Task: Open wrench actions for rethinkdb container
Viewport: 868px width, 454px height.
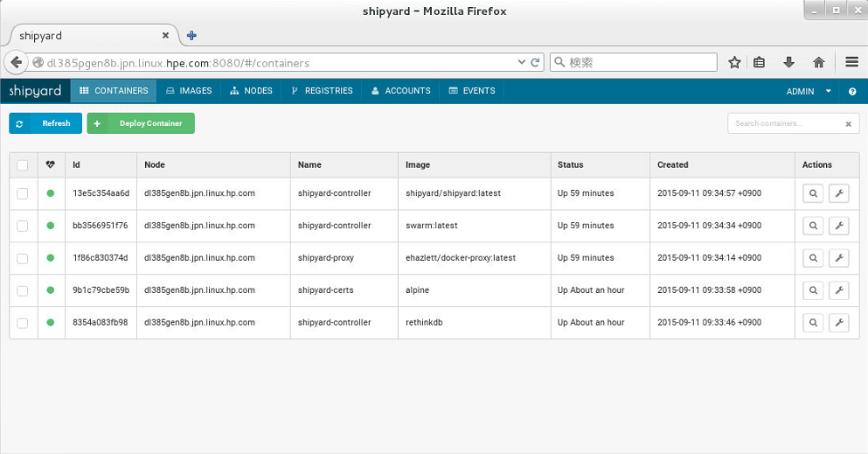Action: (x=838, y=322)
